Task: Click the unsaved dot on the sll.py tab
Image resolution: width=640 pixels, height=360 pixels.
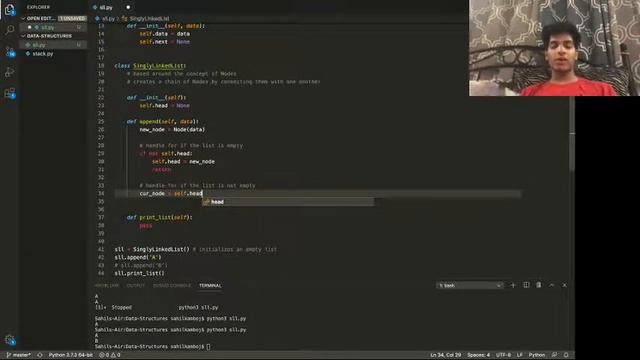Action: (128, 7)
